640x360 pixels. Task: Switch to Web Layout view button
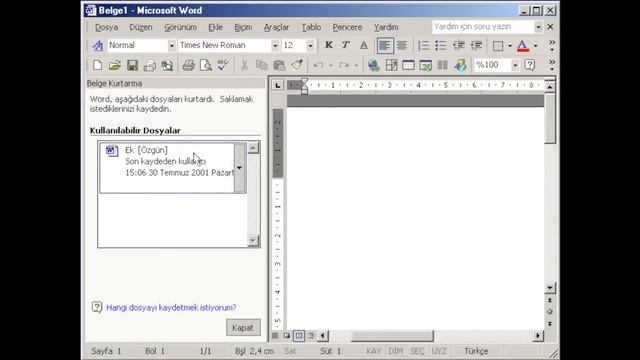pos(287,336)
